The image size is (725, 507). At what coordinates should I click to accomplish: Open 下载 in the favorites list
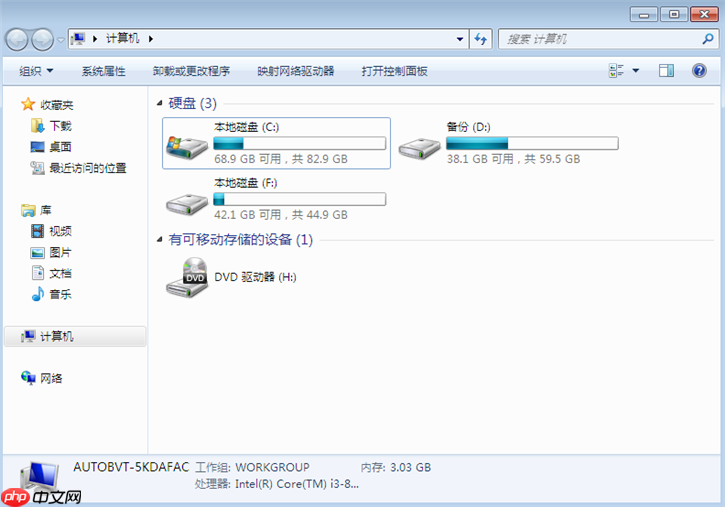coord(61,126)
